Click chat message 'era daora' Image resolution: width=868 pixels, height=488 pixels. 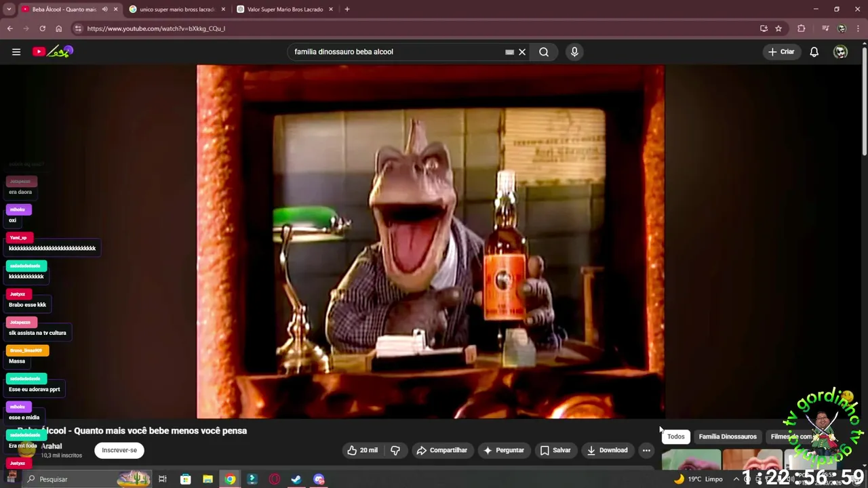coord(20,192)
